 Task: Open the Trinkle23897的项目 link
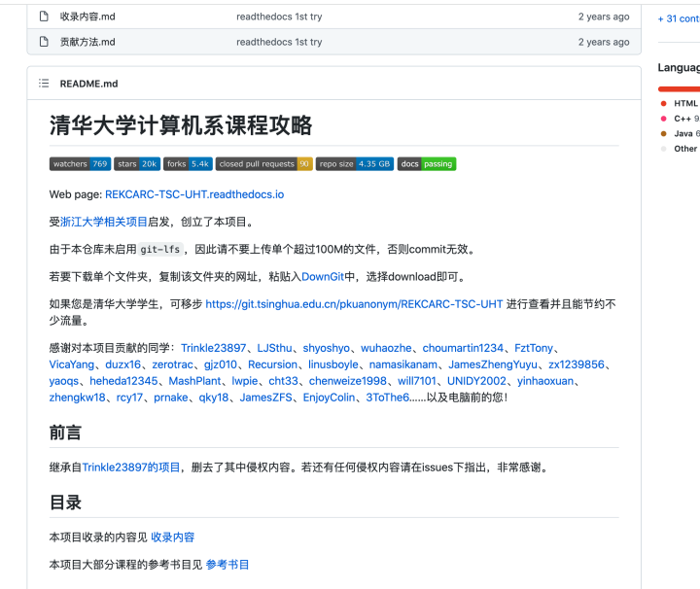point(131,468)
